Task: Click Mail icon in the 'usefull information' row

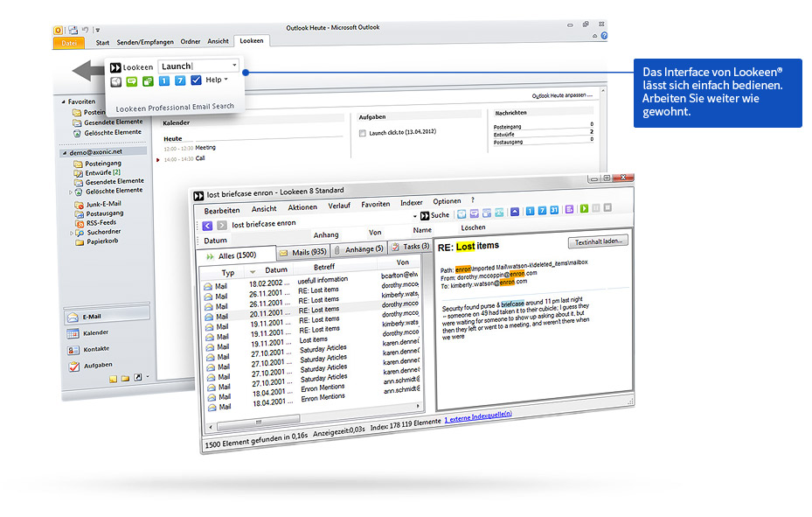Action: click(208, 286)
